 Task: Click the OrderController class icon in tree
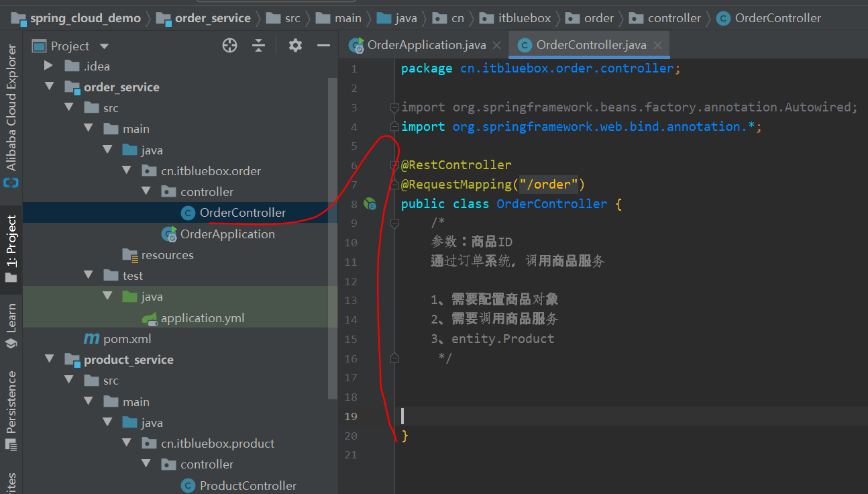(188, 213)
